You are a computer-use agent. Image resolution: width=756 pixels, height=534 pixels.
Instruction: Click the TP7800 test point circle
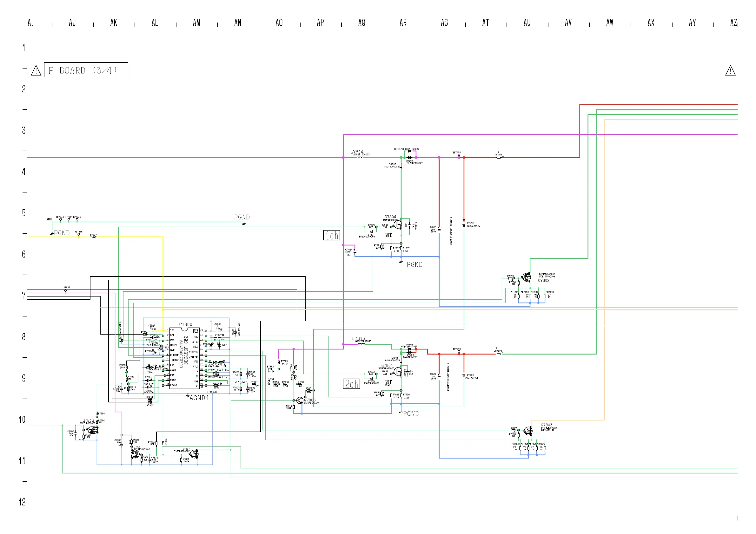click(x=459, y=155)
